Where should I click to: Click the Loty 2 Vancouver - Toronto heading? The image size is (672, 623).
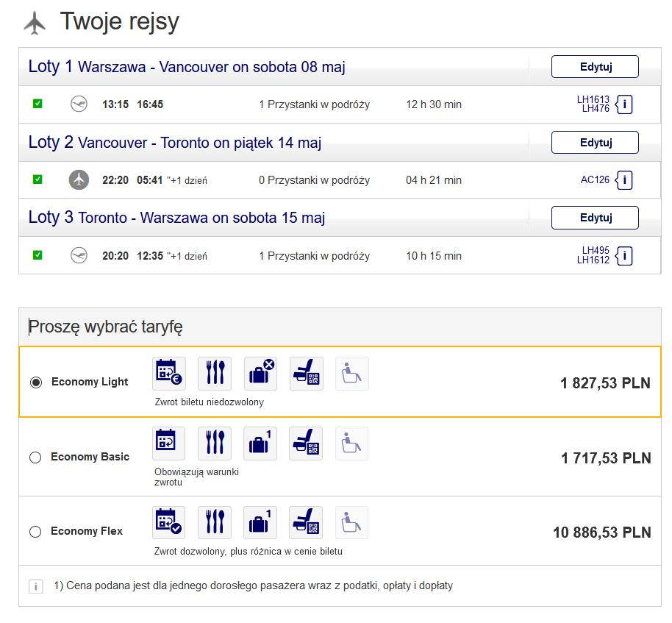coord(175,143)
